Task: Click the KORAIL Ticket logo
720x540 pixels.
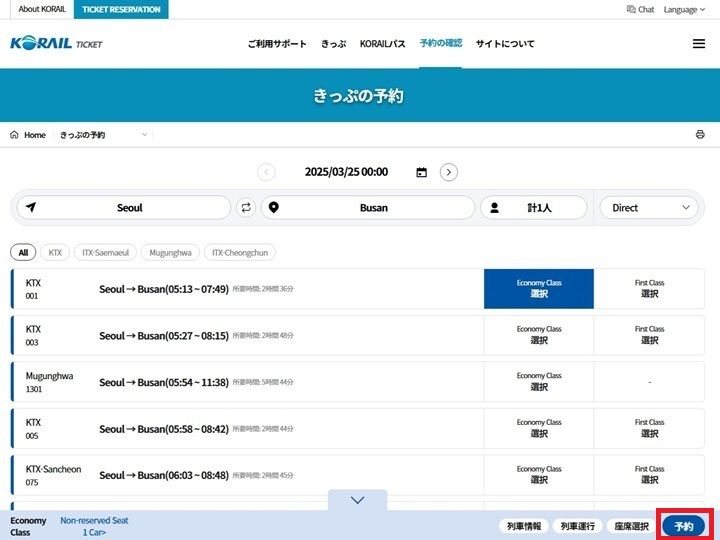Action: point(56,44)
